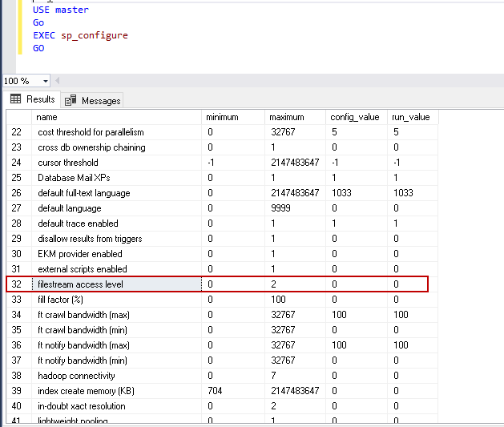The height and width of the screenshot is (427, 504).
Task: Click the 'filestream access level' cell
Action: [x=80, y=284]
